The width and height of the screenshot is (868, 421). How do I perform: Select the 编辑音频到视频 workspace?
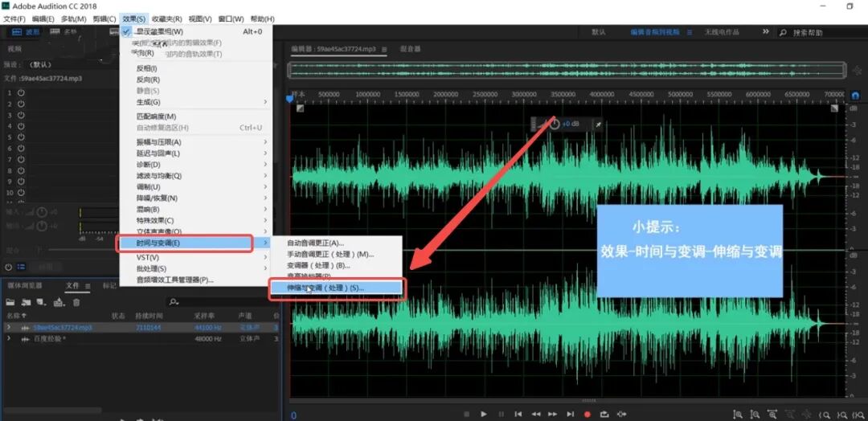[654, 32]
